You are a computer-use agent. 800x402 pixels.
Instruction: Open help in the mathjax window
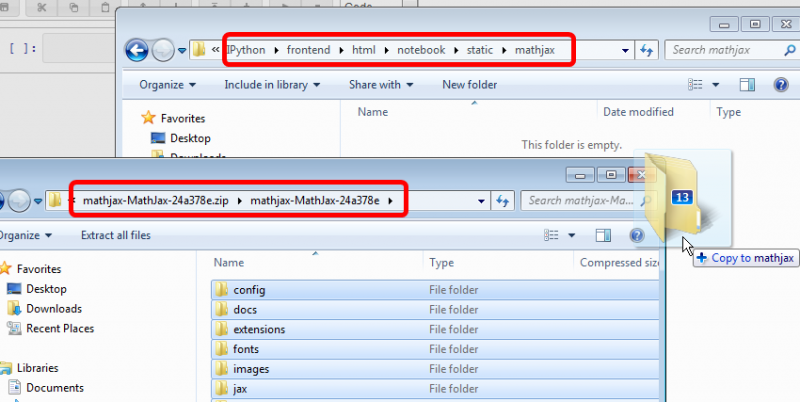pyautogui.click(x=781, y=85)
